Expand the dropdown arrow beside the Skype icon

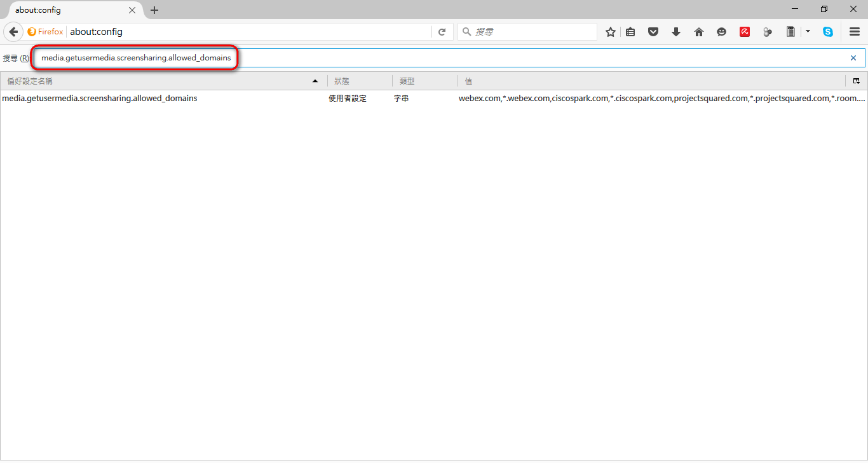coord(808,31)
